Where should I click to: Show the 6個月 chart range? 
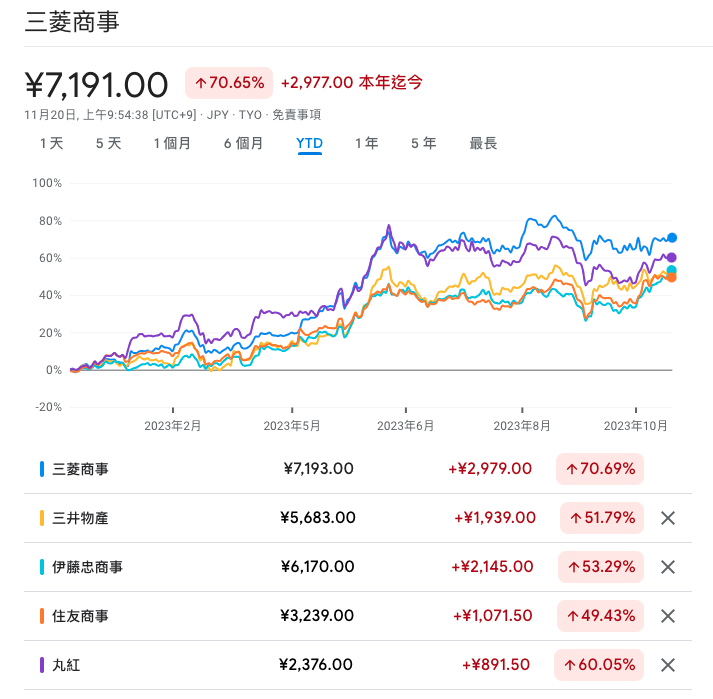click(x=243, y=143)
